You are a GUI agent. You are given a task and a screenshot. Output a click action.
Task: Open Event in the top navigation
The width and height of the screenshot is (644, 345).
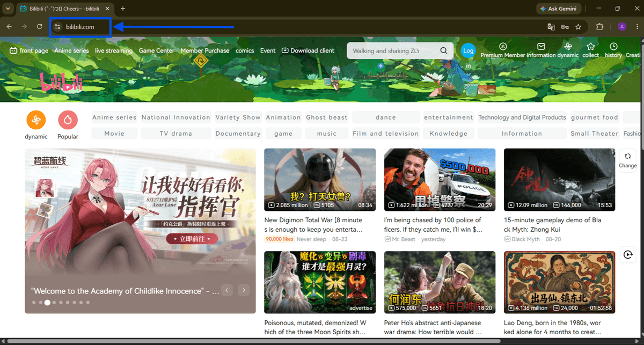point(268,50)
